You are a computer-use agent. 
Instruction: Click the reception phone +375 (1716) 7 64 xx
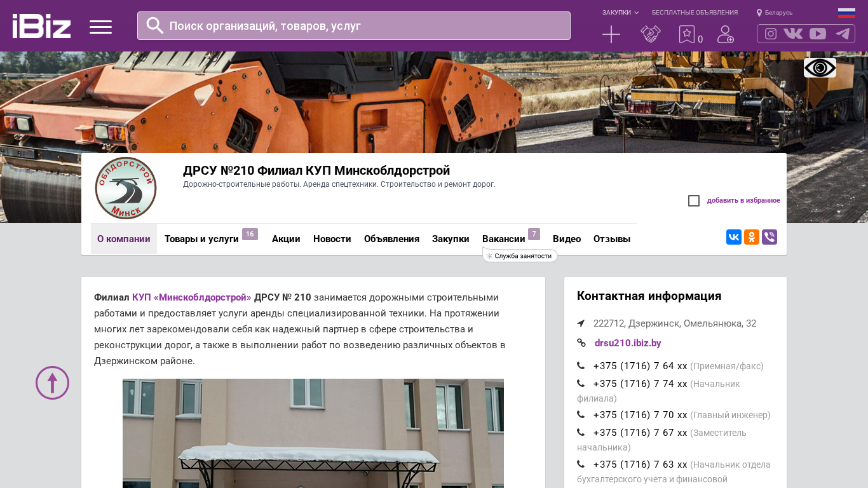(641, 366)
